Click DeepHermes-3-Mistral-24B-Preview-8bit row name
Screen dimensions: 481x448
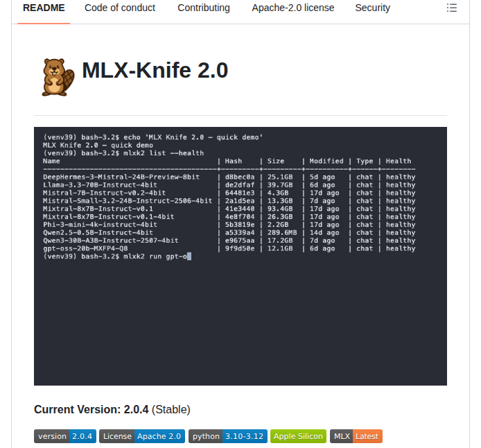coord(121,177)
